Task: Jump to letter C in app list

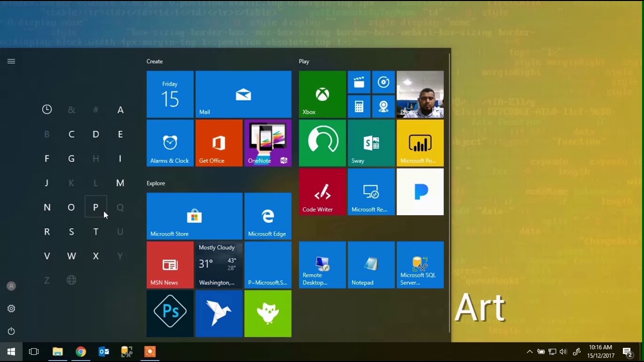Action: pyautogui.click(x=71, y=134)
